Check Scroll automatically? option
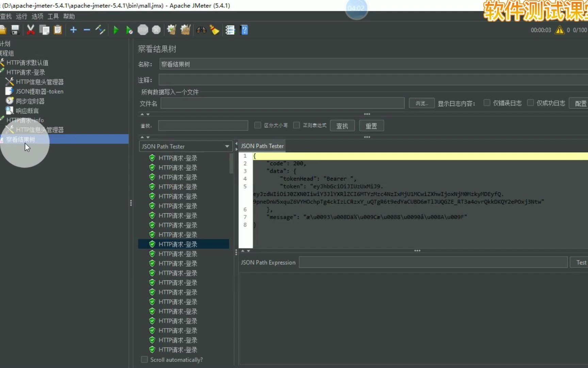Image resolution: width=588 pixels, height=368 pixels. click(x=144, y=359)
